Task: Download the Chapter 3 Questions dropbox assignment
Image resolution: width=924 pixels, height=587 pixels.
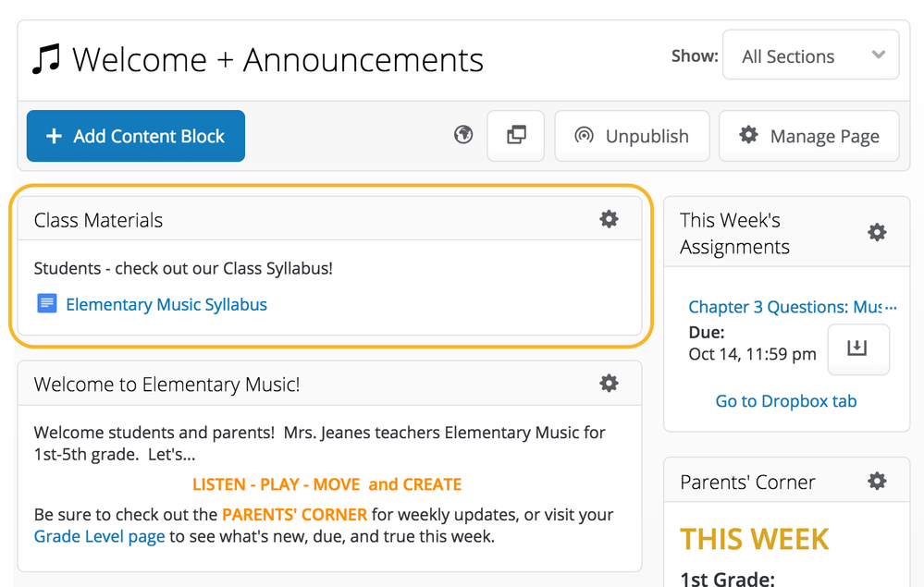Action: tap(857, 349)
